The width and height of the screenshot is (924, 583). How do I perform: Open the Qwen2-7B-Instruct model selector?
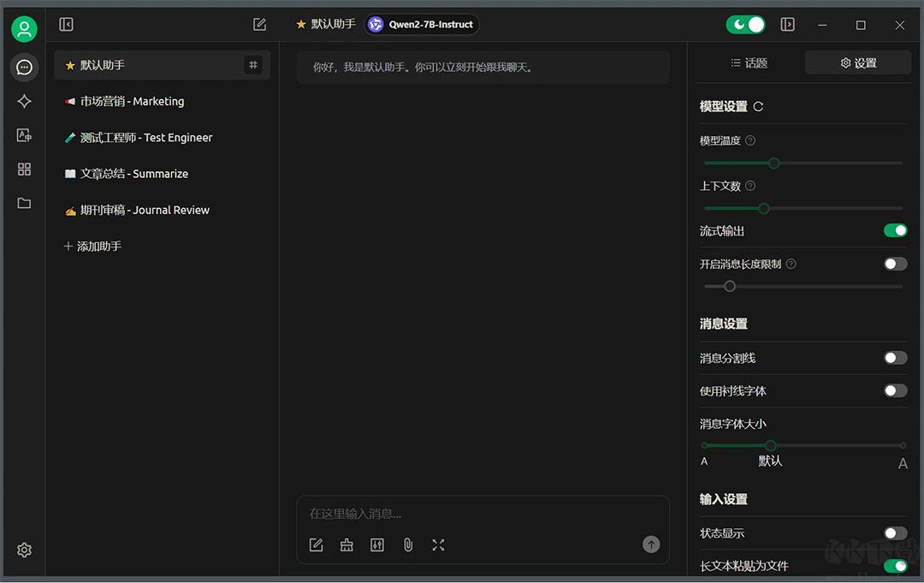coord(421,24)
